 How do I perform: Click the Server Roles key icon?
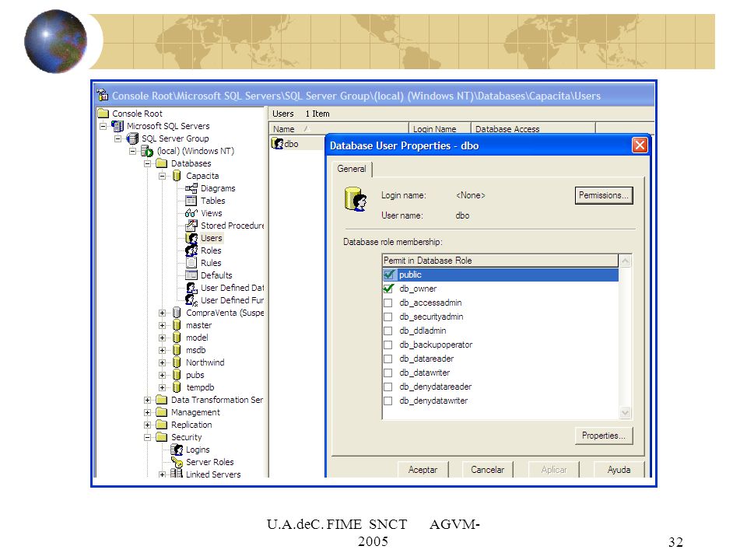tap(177, 462)
